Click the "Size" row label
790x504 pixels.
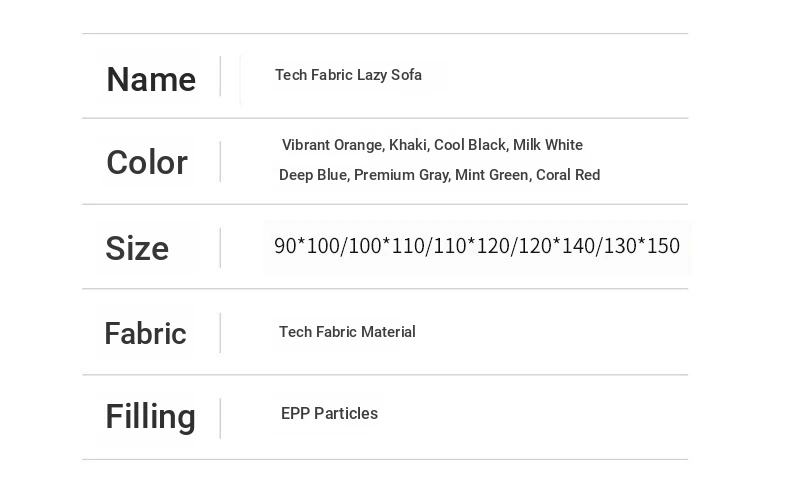[137, 248]
